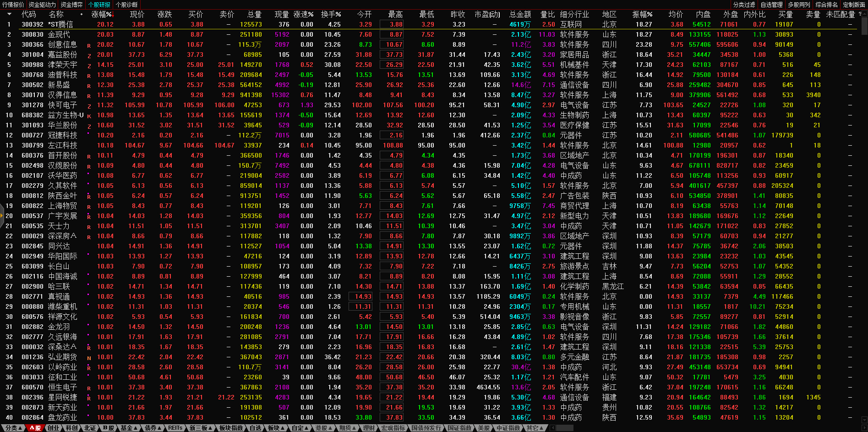Viewport: 868px width, 432px height.
Task: Select the 创业 bottom market tab
Action: [54, 428]
